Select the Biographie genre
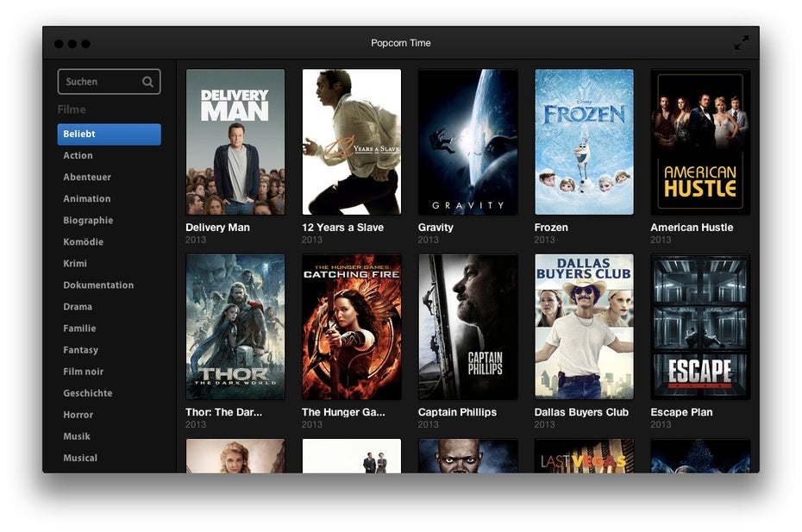This screenshot has width=802, height=532. pyautogui.click(x=88, y=221)
